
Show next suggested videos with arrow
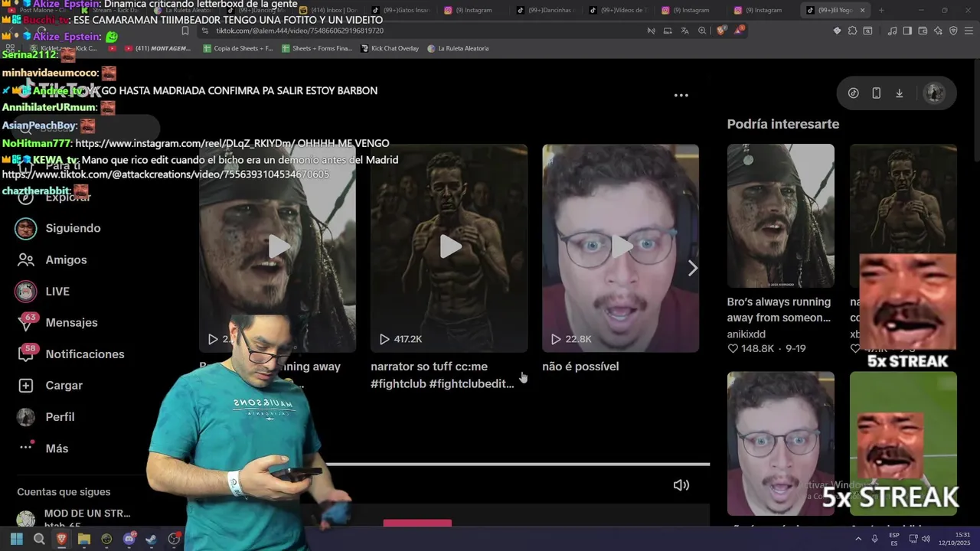(x=692, y=268)
